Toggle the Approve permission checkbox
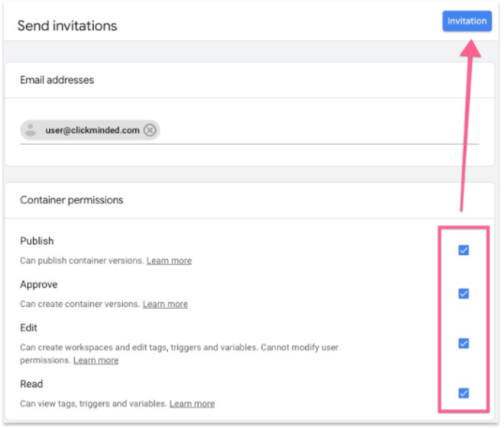 pyautogui.click(x=464, y=294)
